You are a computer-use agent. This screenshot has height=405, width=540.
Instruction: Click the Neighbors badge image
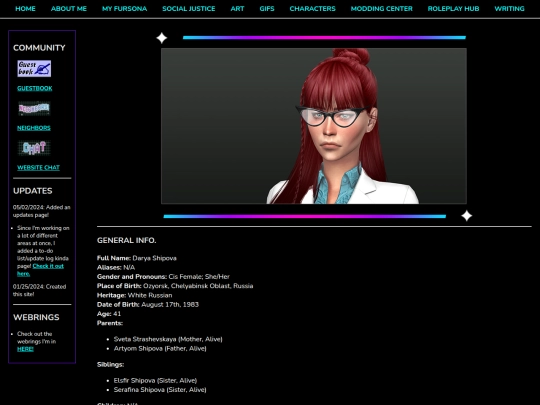coord(34,109)
